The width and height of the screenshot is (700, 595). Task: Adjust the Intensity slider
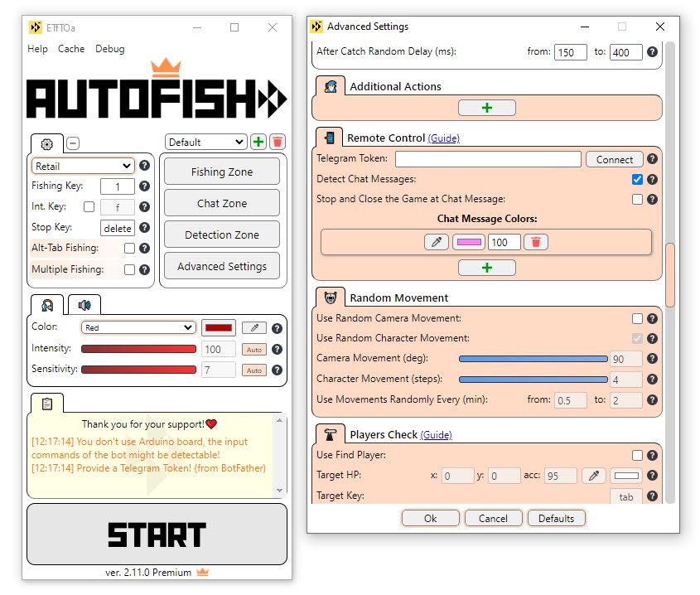point(138,349)
